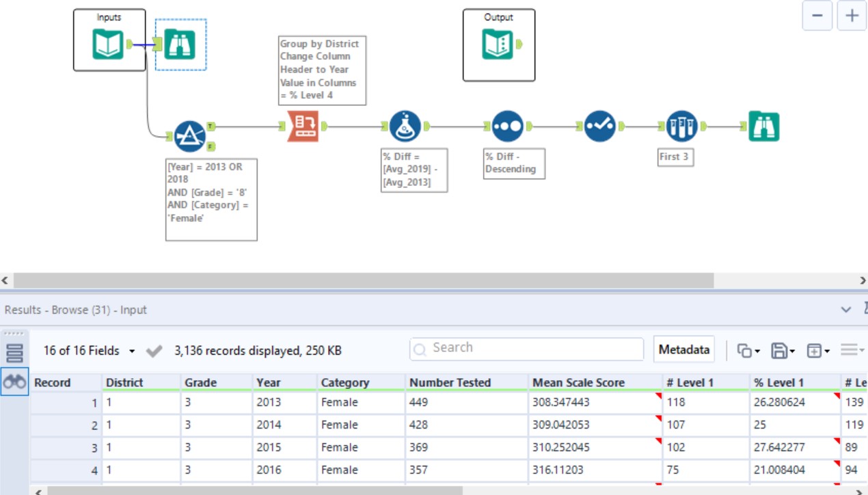Select the Inputs Input Data tool
The width and height of the screenshot is (868, 495).
coord(108,44)
